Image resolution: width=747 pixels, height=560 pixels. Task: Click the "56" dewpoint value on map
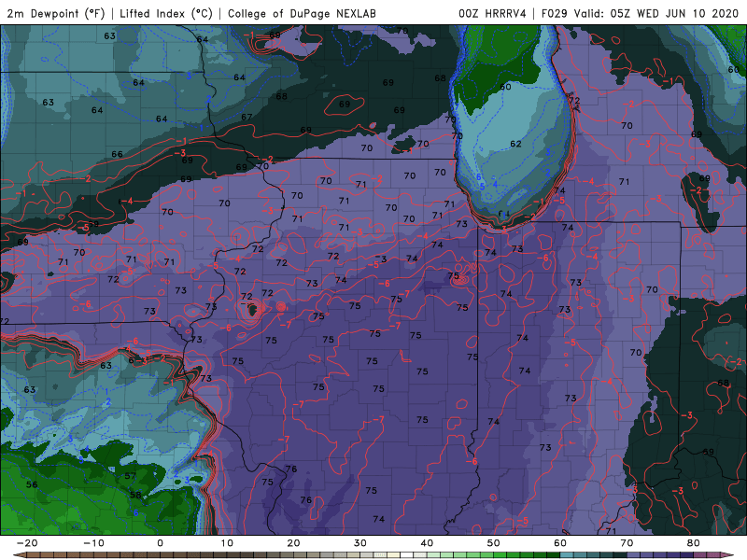coord(32,484)
